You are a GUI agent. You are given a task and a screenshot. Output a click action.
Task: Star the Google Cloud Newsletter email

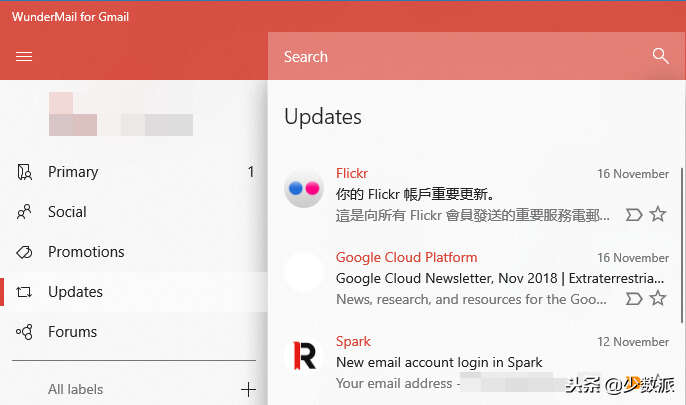click(x=658, y=298)
